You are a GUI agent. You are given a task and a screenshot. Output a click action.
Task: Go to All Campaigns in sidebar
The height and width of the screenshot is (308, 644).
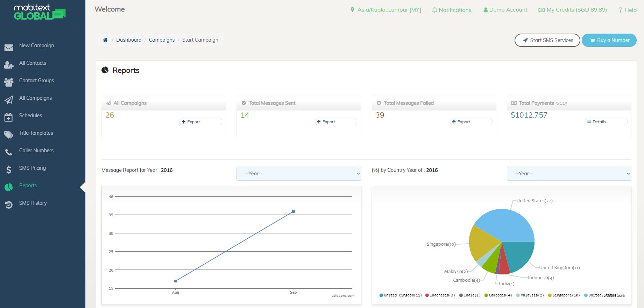click(x=35, y=98)
